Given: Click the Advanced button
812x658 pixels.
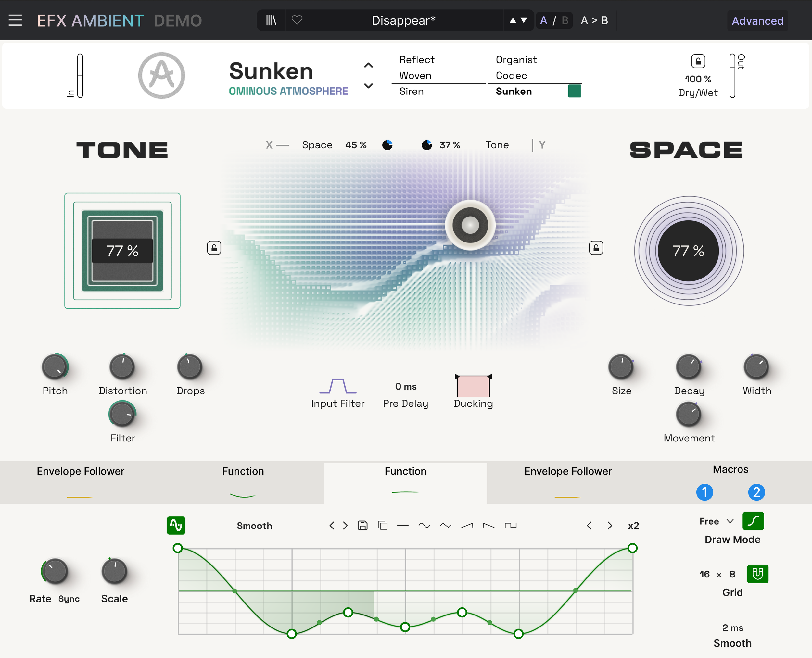Looking at the screenshot, I should click(x=757, y=21).
